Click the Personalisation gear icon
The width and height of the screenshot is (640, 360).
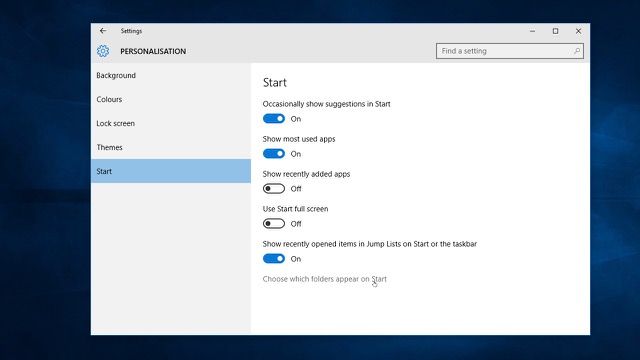pos(103,51)
